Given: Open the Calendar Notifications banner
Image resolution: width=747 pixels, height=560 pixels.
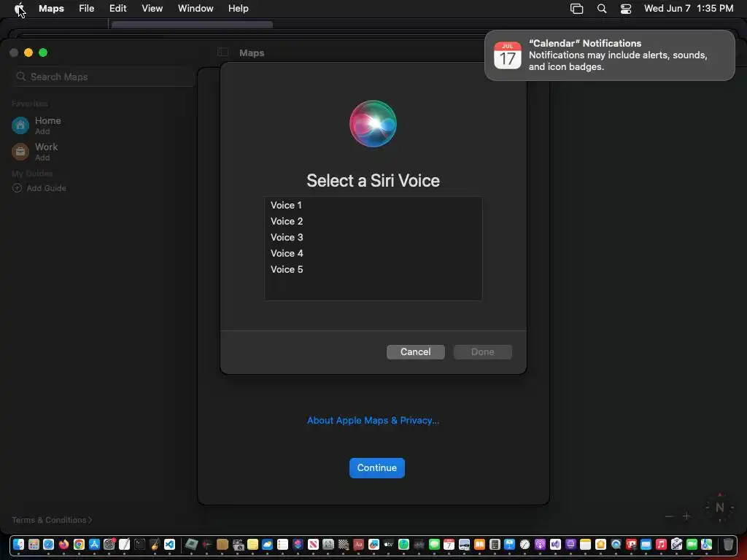Looking at the screenshot, I should (x=609, y=55).
